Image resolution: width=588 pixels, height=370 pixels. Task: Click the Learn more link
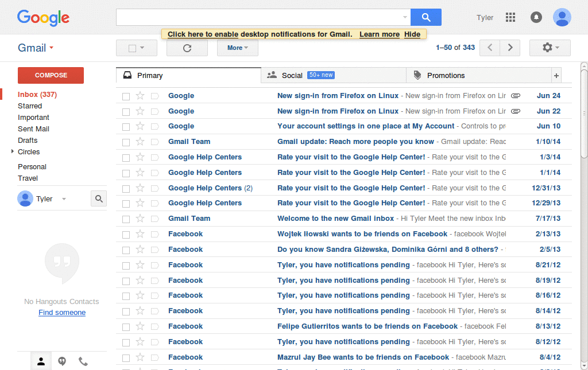pos(379,34)
